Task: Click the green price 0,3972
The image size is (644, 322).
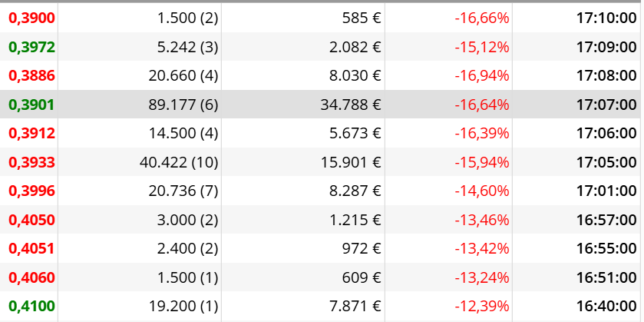Action: [31, 48]
